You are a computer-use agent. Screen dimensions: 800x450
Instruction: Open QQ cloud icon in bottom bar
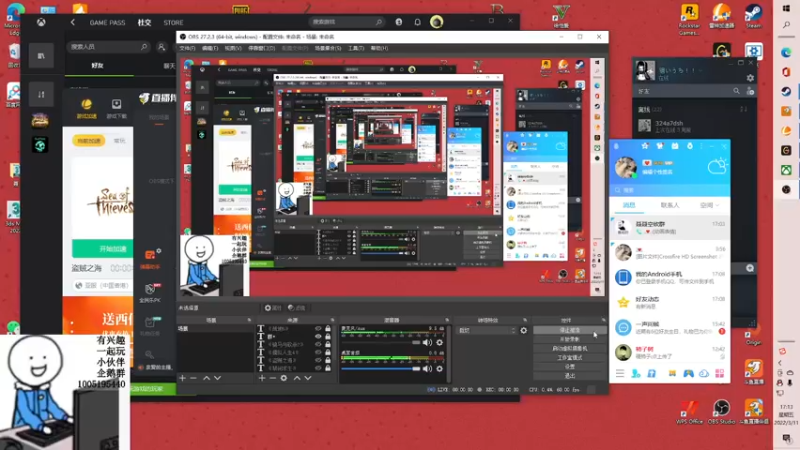point(704,373)
